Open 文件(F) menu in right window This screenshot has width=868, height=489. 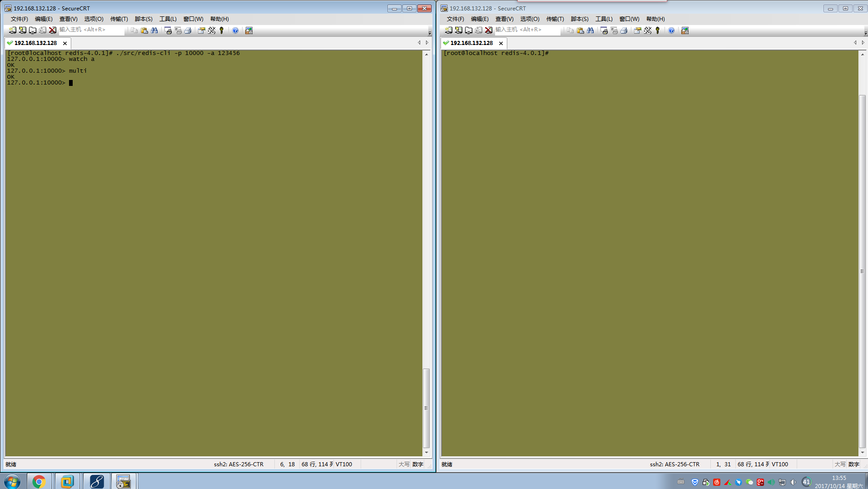455,19
